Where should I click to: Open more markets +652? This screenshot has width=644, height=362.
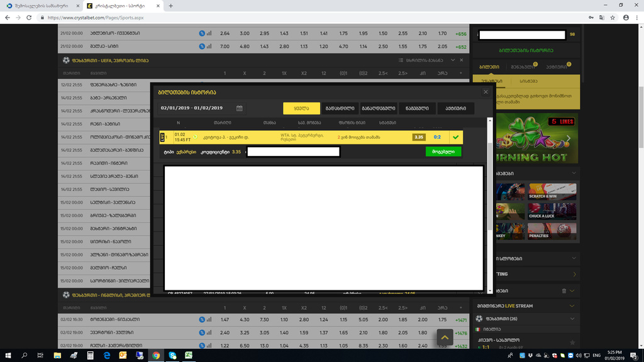[x=461, y=47]
